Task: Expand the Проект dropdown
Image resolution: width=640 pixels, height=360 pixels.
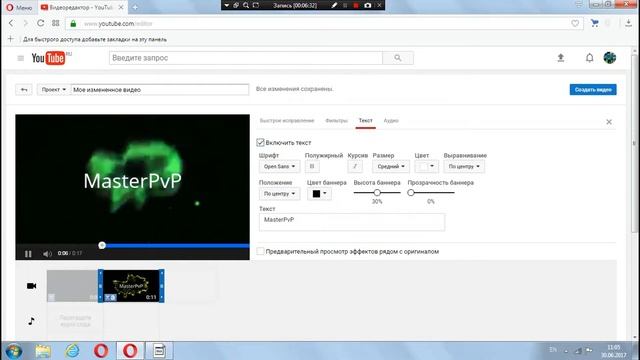Action: [53, 89]
